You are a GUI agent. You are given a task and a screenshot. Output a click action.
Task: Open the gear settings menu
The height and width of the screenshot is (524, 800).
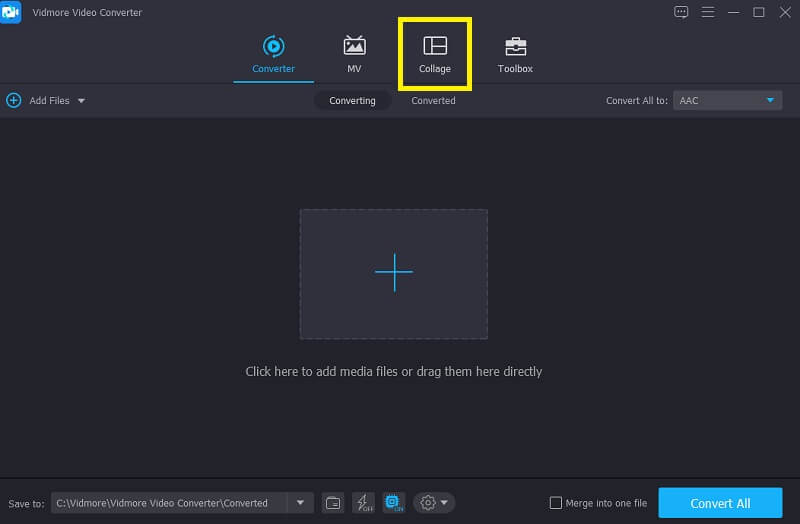tap(435, 503)
